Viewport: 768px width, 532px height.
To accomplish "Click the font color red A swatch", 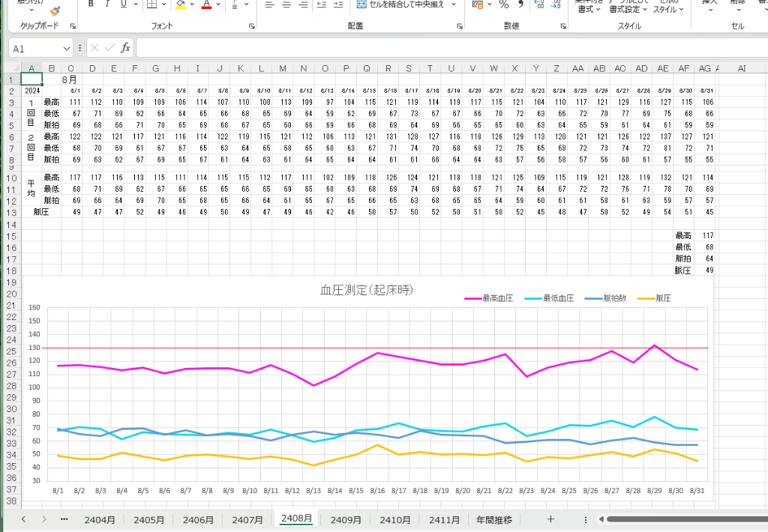I will pos(206,4).
